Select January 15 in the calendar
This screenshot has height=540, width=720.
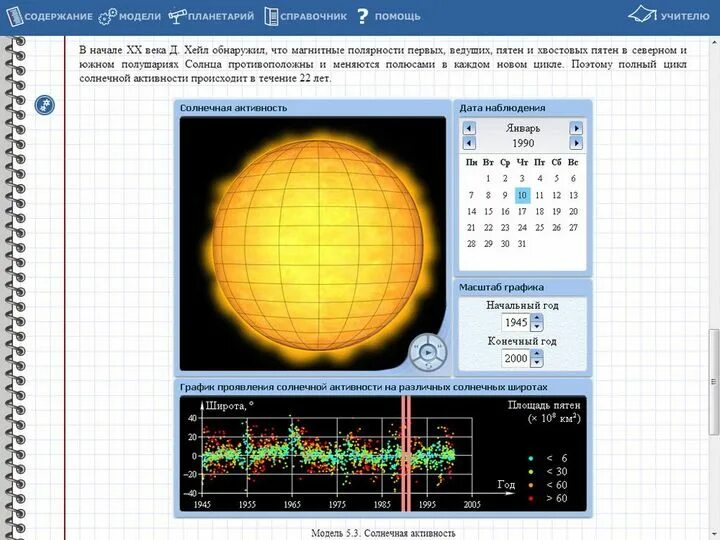click(x=488, y=212)
